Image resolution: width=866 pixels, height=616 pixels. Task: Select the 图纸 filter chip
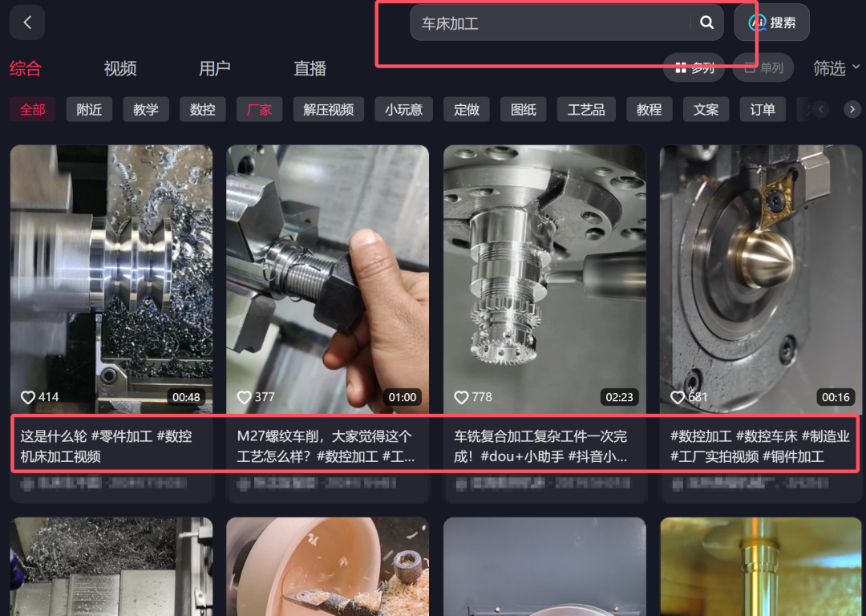pyautogui.click(x=524, y=109)
